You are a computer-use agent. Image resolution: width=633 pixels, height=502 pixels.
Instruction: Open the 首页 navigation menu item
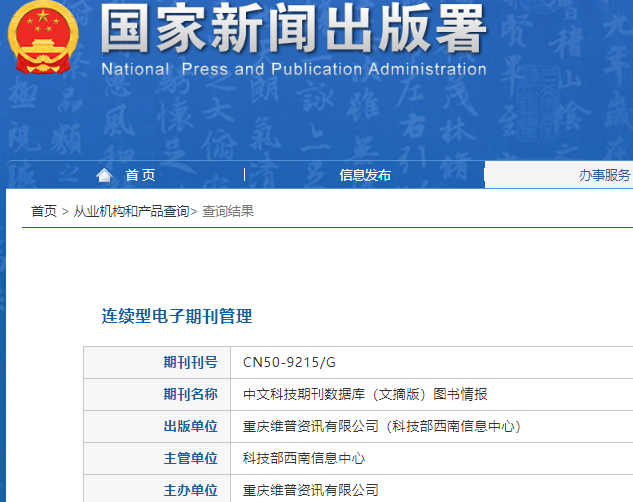coord(140,175)
